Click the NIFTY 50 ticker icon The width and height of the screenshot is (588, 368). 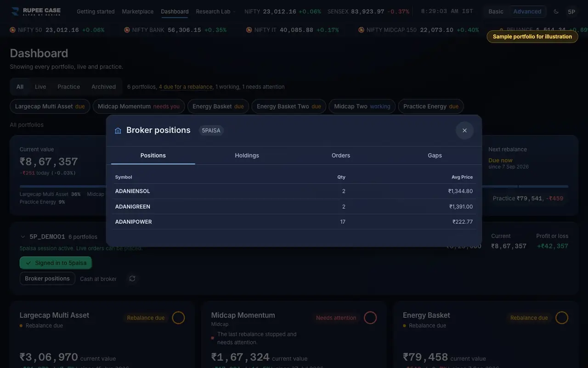click(x=12, y=30)
